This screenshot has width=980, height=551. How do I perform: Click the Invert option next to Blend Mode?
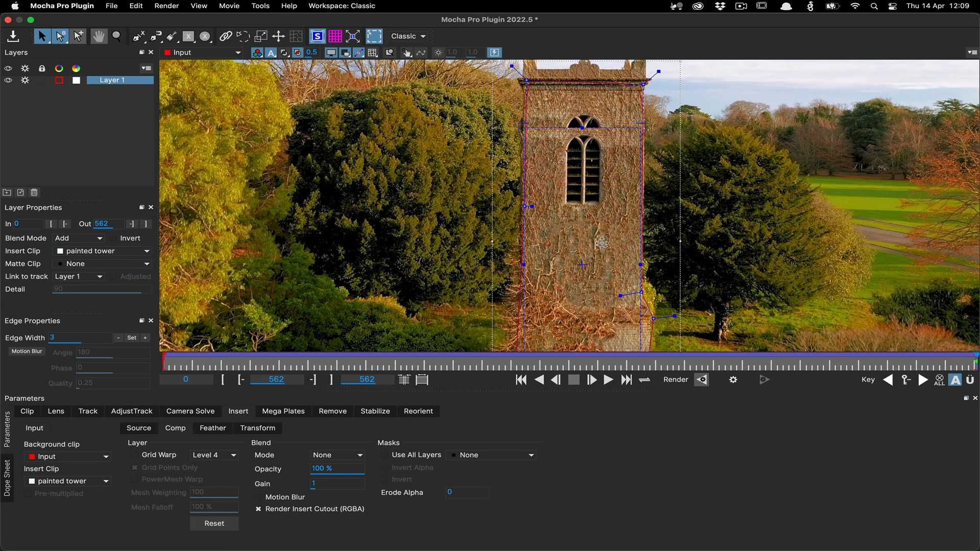(130, 238)
